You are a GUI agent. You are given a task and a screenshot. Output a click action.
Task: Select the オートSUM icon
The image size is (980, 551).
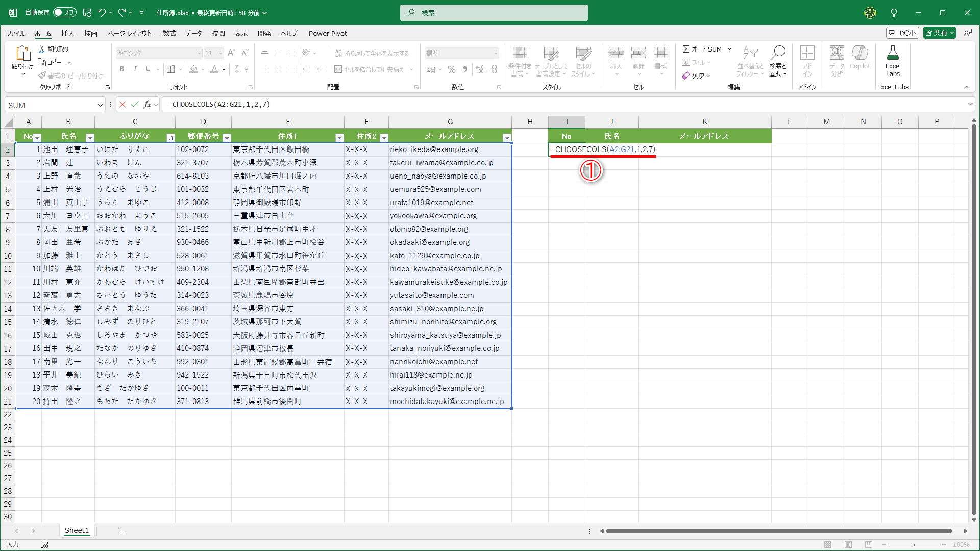click(x=703, y=49)
